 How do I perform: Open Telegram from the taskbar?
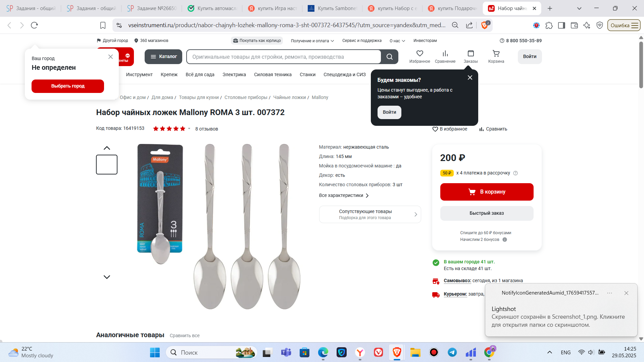pyautogui.click(x=452, y=352)
